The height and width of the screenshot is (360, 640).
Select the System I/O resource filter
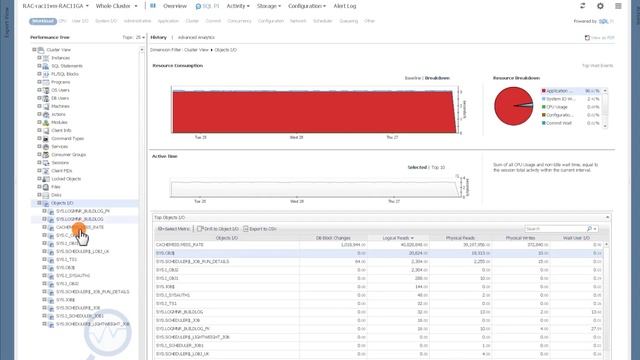point(106,21)
